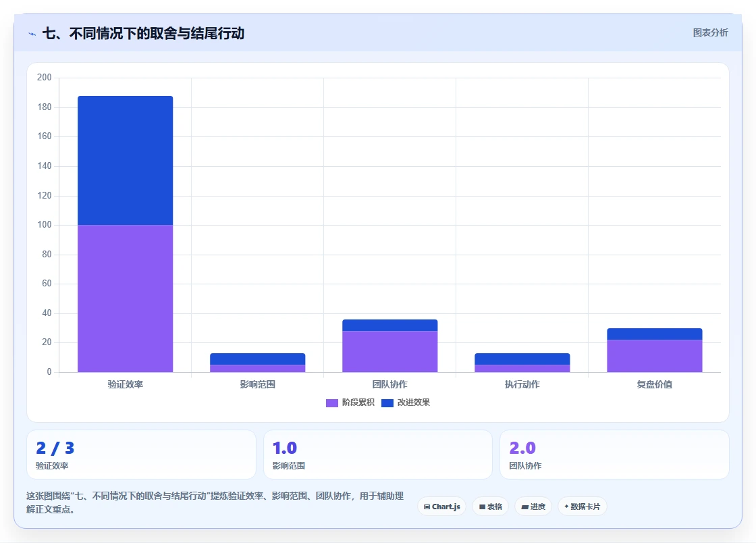Click the 进度 tag chip
Screen dimensions: 756x543
pyautogui.click(x=533, y=507)
